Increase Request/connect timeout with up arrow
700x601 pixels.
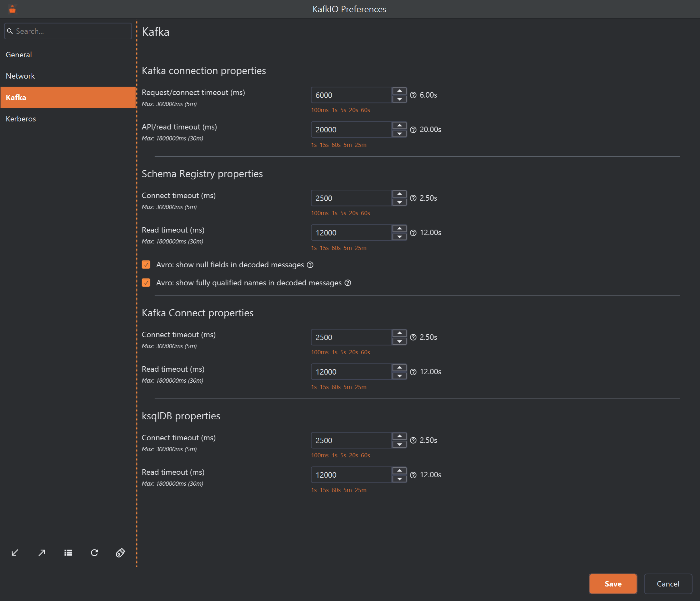pyautogui.click(x=399, y=91)
